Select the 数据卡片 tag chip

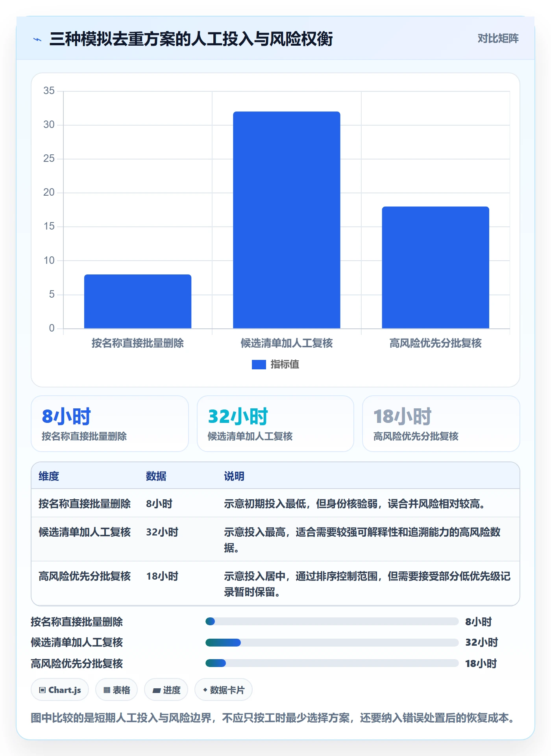224,689
